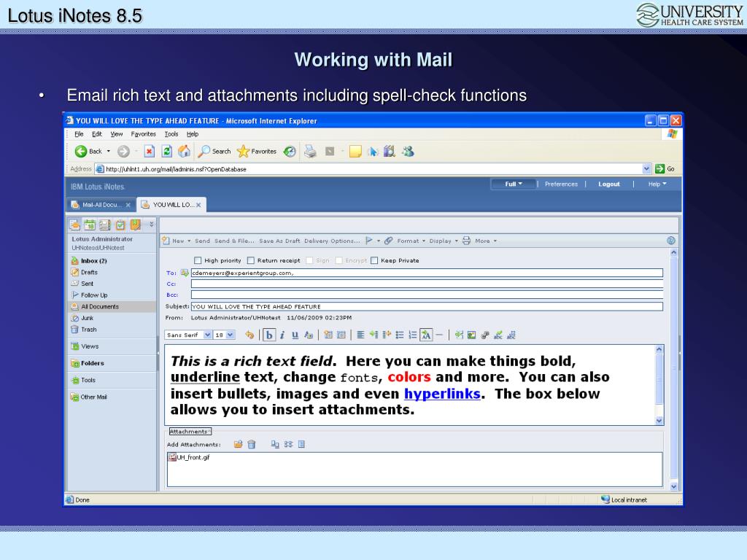Expand the More menu in action bar

pos(486,241)
